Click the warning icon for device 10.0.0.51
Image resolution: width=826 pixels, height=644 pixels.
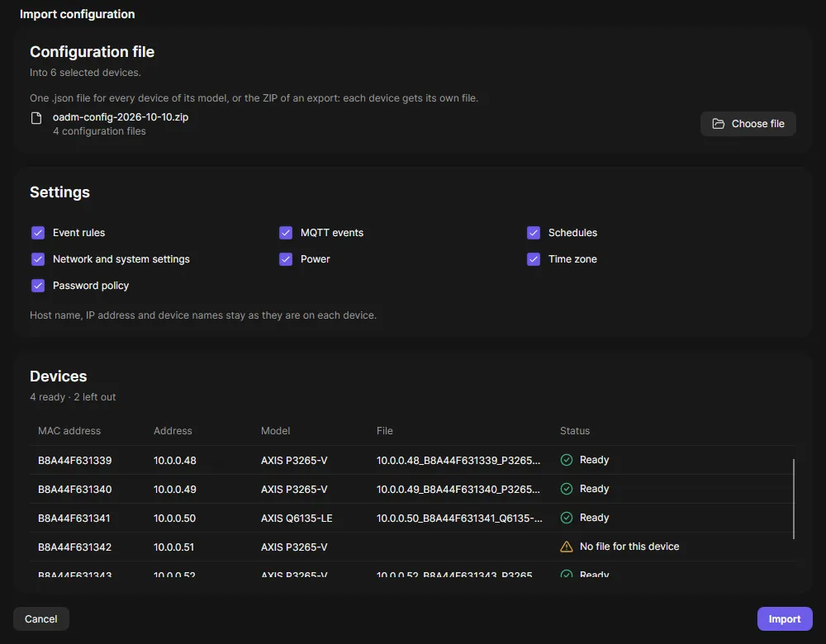click(x=567, y=547)
